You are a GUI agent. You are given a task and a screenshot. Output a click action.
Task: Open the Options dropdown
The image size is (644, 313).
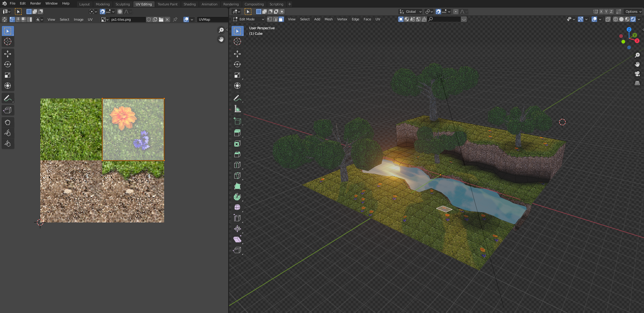click(633, 12)
